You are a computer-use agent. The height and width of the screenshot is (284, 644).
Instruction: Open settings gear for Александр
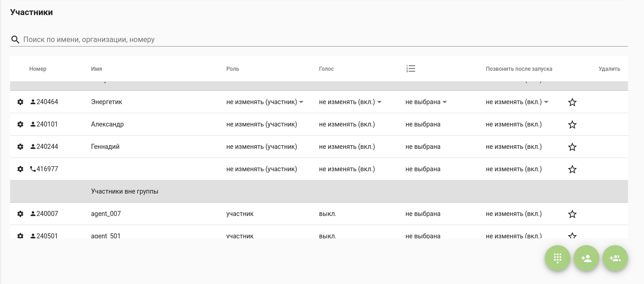tap(20, 124)
